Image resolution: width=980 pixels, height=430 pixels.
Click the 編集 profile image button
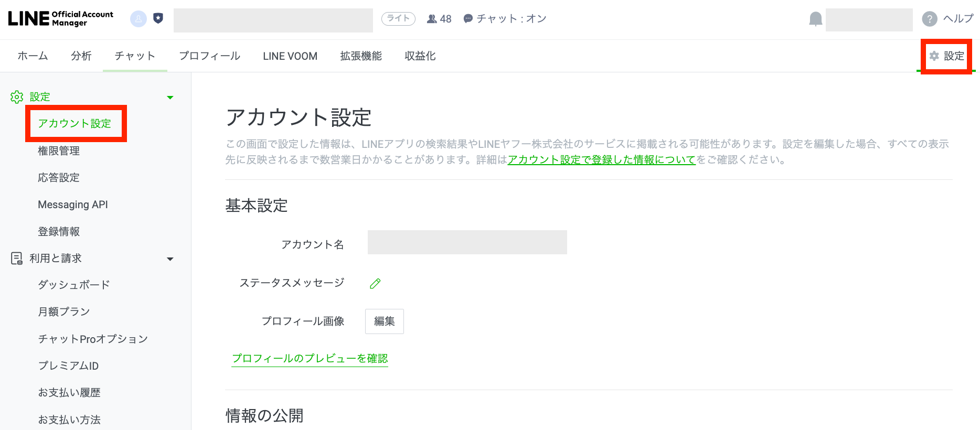click(x=384, y=321)
